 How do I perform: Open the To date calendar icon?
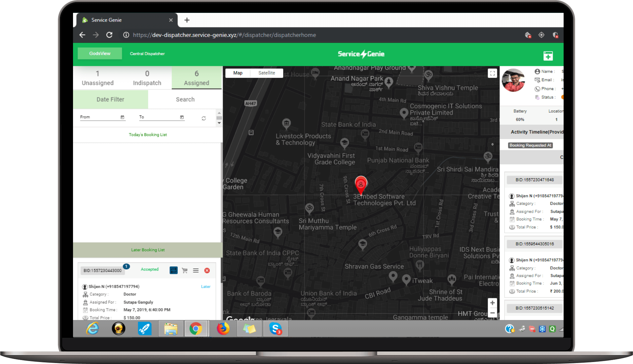[x=182, y=117]
